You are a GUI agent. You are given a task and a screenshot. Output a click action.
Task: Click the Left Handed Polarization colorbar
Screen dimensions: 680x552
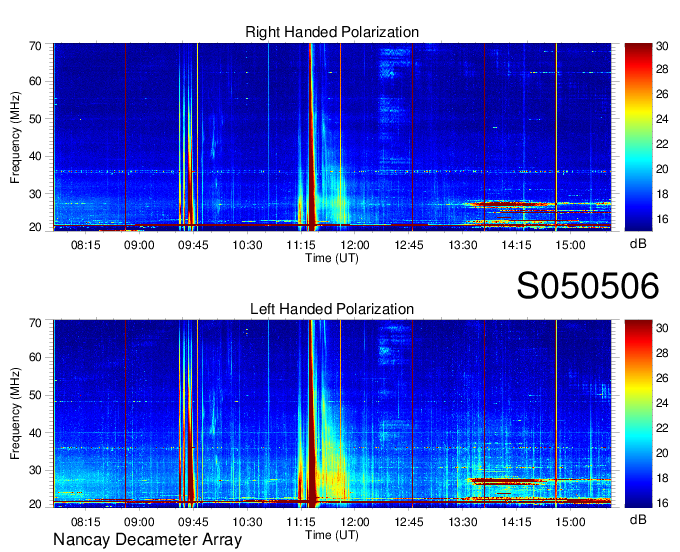(x=638, y=413)
